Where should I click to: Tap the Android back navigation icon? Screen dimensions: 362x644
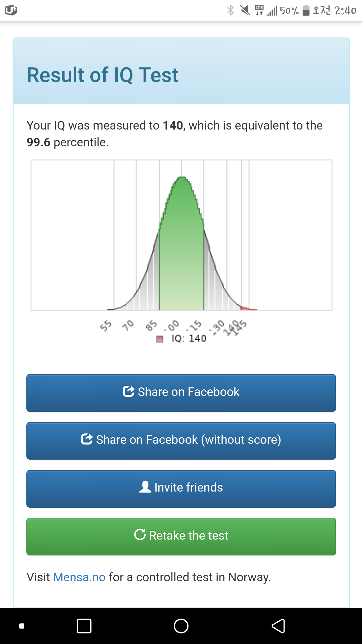tap(278, 626)
